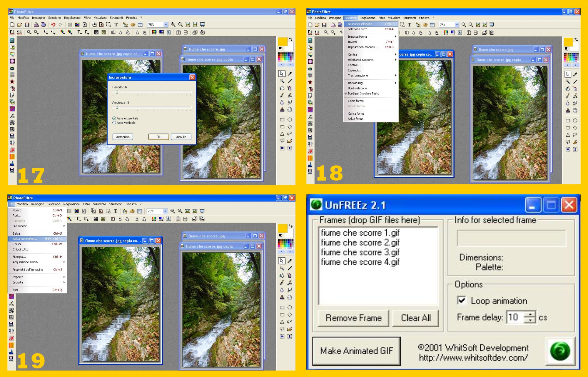Click the red Undo arrow in PhotoFiltre toolbar
Viewport: 588px width, 377px height.
[x=53, y=25]
